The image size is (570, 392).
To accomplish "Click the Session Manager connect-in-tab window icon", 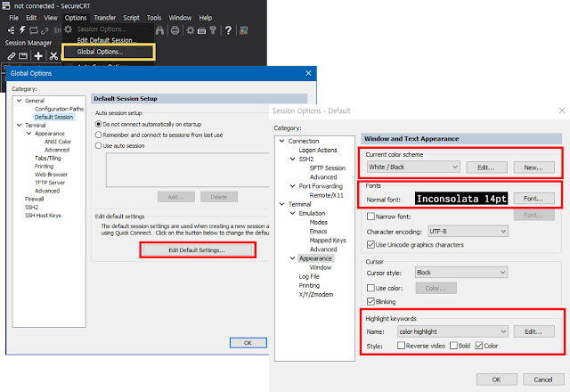I will pyautogui.click(x=23, y=55).
